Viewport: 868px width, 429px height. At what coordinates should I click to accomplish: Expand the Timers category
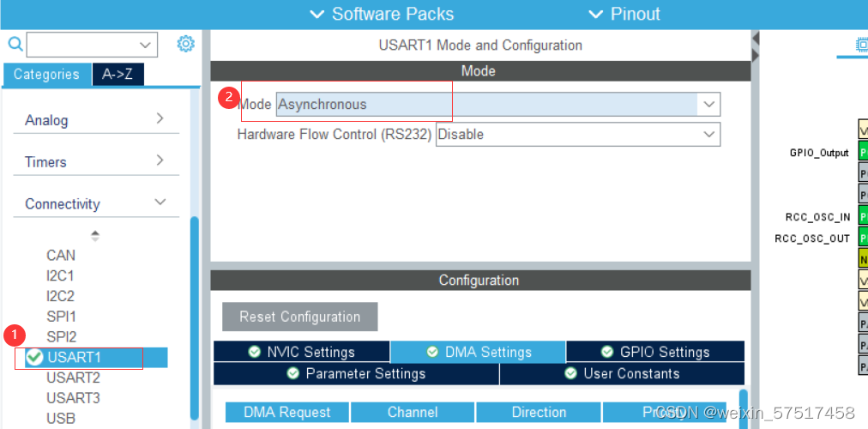tap(96, 161)
